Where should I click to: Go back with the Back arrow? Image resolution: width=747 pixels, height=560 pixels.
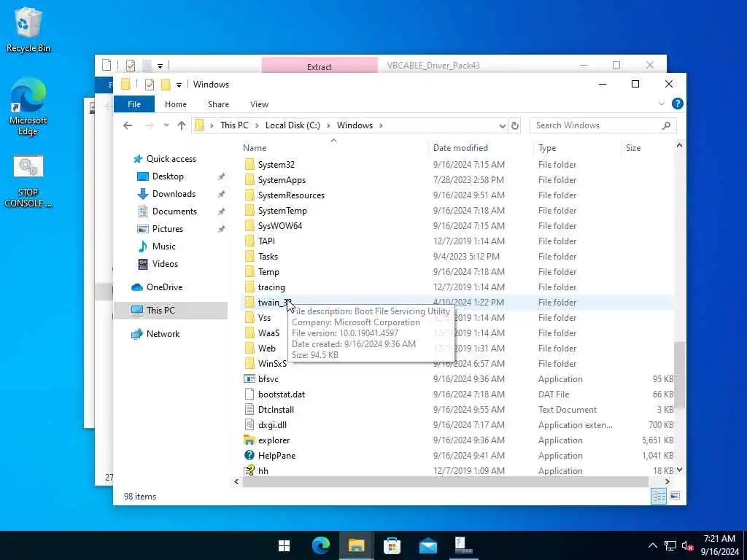(128, 125)
